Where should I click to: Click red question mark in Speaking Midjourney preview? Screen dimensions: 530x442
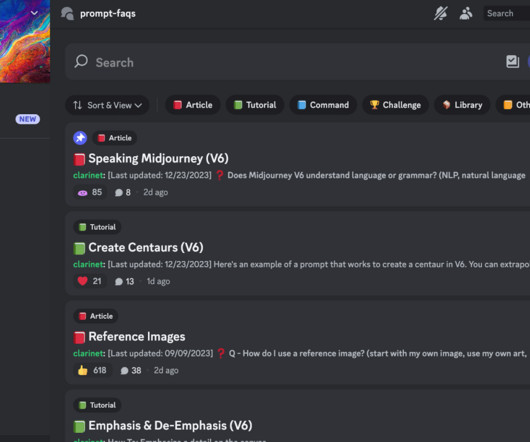click(x=219, y=175)
